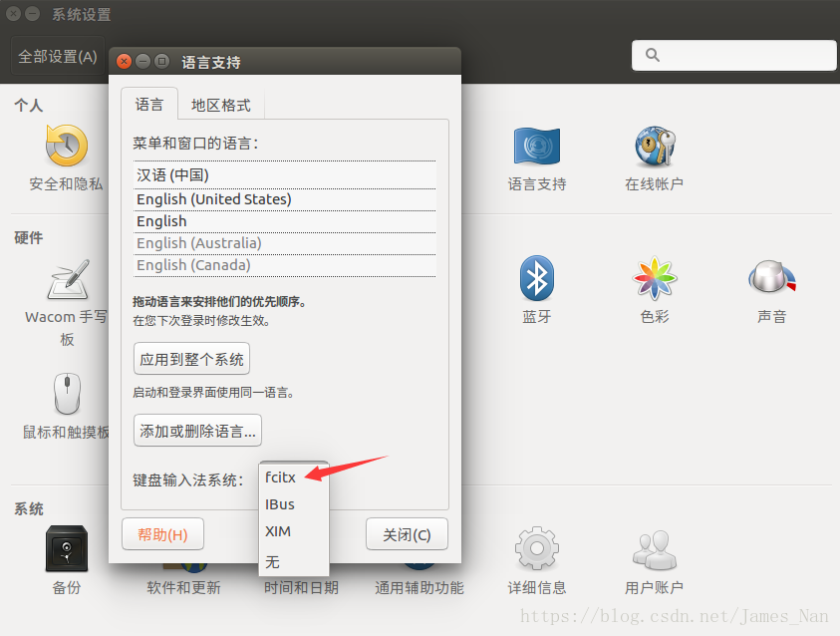This screenshot has width=840, height=636.
Task: Choose fcitx in input method list
Action: [294, 477]
